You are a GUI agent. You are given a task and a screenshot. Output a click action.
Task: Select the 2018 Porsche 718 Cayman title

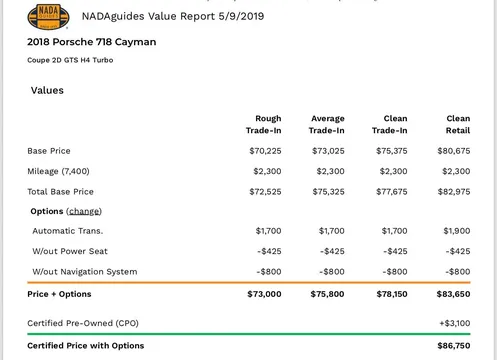point(92,42)
